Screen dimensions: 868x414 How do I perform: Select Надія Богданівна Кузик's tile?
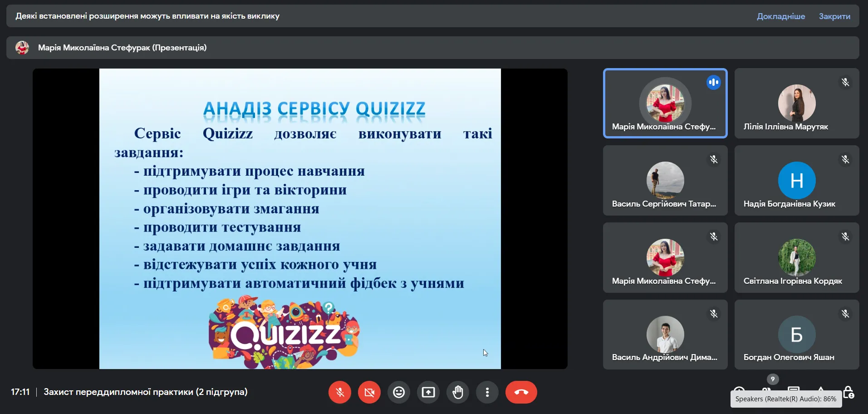pyautogui.click(x=797, y=180)
